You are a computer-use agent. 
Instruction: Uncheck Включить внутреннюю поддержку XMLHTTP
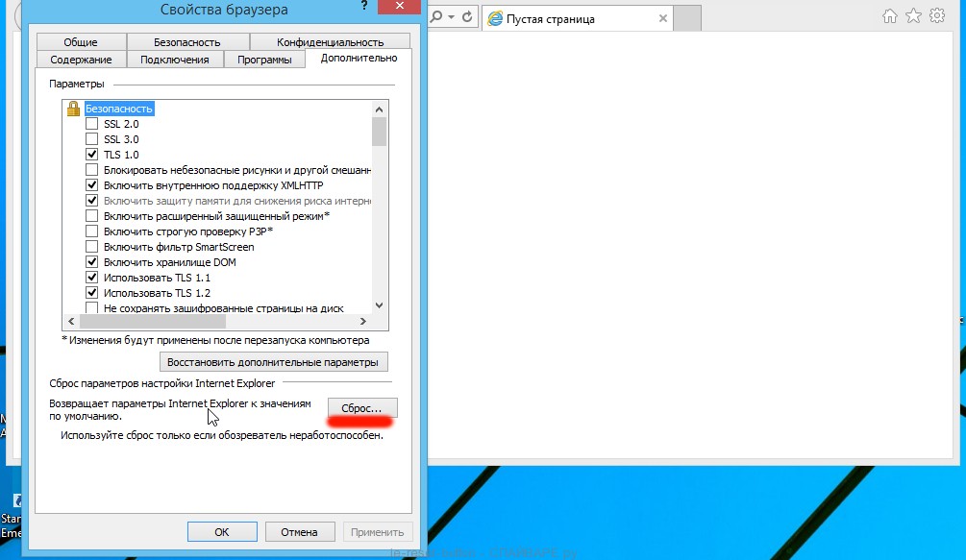point(92,185)
